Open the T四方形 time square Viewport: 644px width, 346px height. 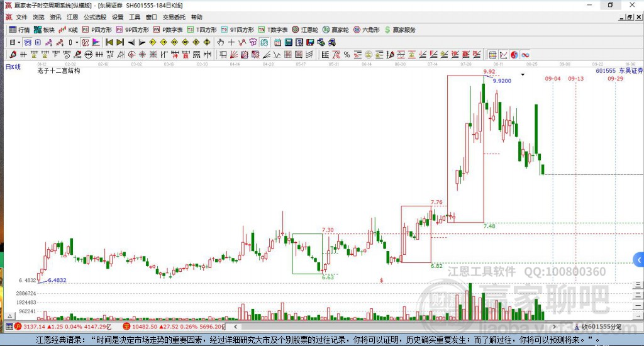202,30
